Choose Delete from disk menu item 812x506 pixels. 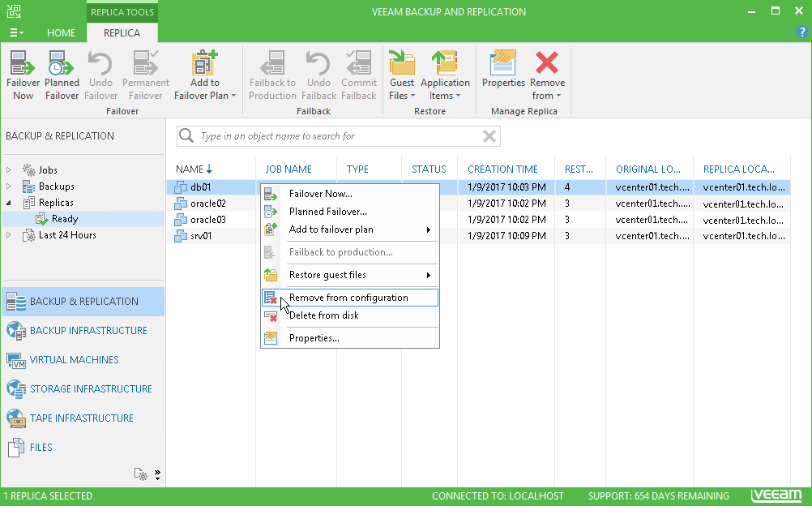[x=349, y=315]
